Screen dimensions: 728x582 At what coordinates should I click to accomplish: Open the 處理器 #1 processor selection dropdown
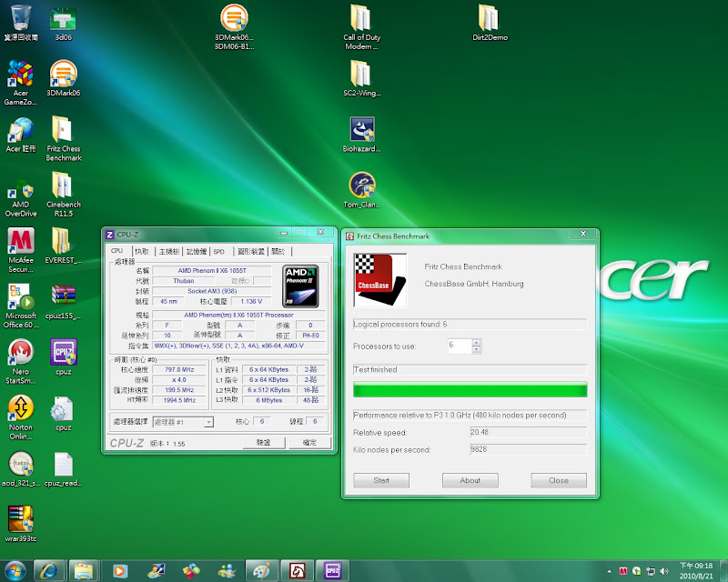pyautogui.click(x=183, y=422)
